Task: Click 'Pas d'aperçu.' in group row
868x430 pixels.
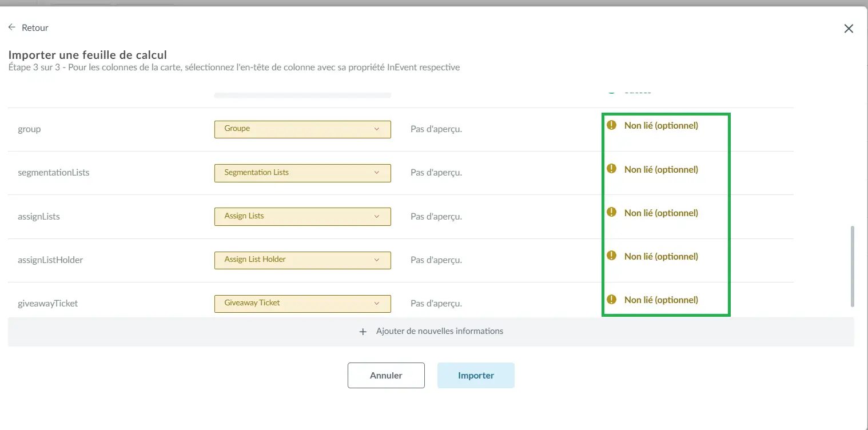Action: 436,129
